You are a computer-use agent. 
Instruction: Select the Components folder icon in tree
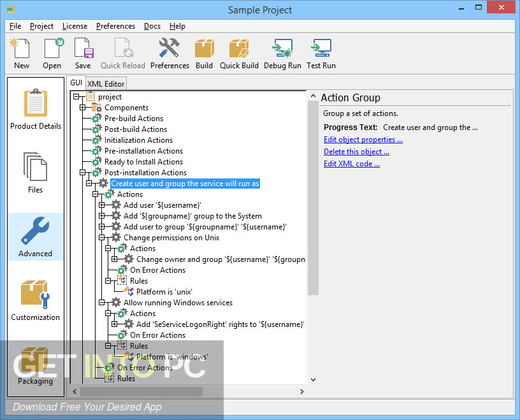point(96,108)
